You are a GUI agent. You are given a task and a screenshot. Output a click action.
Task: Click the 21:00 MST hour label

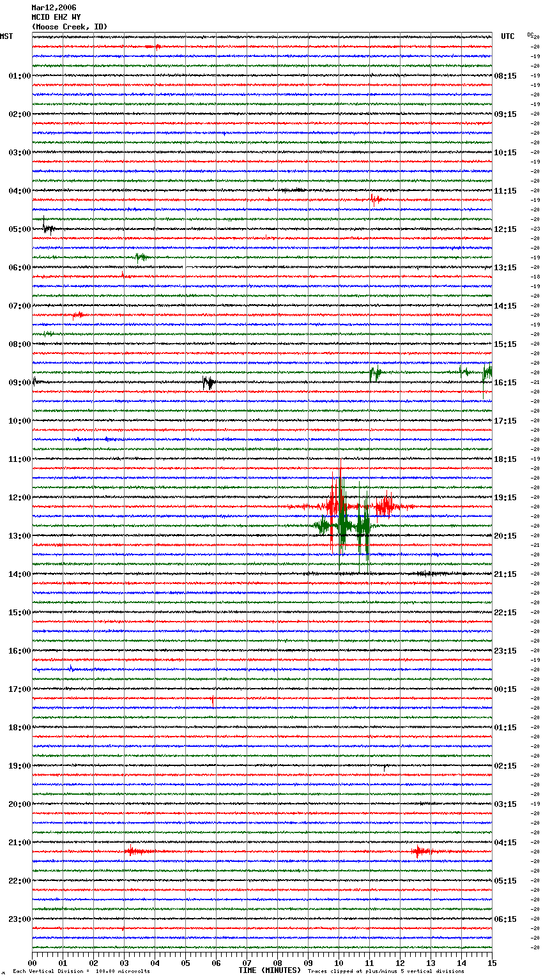(20, 843)
